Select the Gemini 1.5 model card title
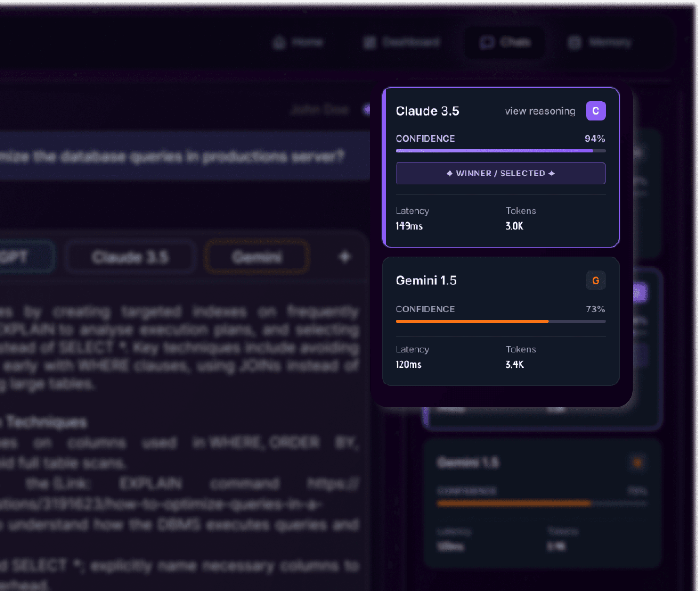Image resolution: width=700 pixels, height=591 pixels. [x=426, y=280]
